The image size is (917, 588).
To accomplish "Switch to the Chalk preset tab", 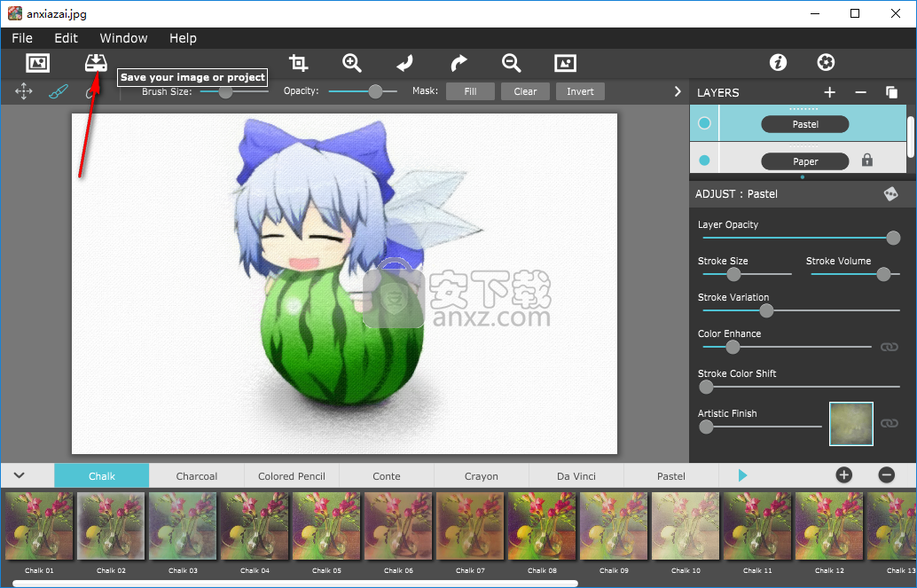I will click(x=102, y=475).
